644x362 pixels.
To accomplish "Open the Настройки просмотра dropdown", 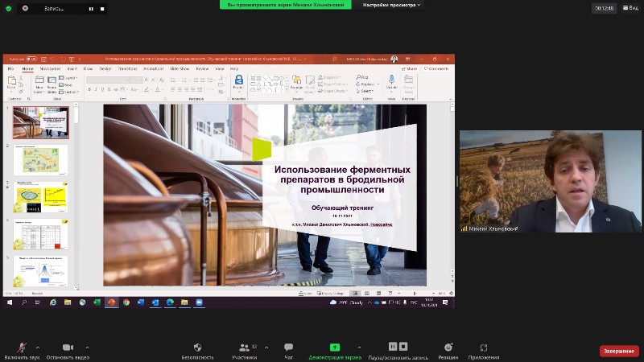I will pyautogui.click(x=391, y=5).
